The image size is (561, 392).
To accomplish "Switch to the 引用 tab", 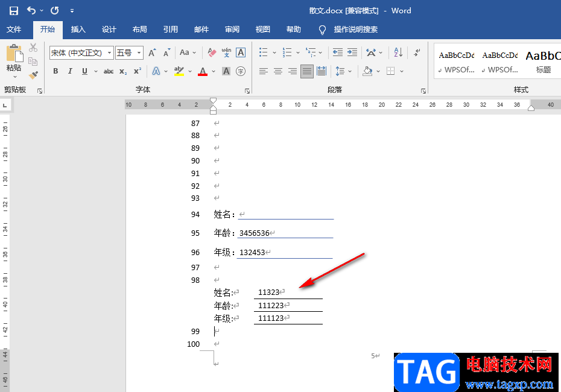I will (x=170, y=30).
